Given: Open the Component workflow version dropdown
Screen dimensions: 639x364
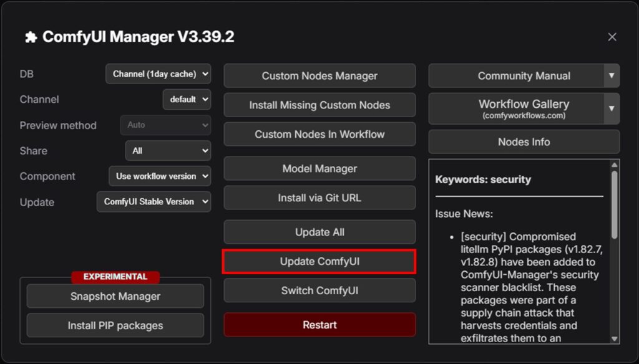Looking at the screenshot, I should point(160,176).
